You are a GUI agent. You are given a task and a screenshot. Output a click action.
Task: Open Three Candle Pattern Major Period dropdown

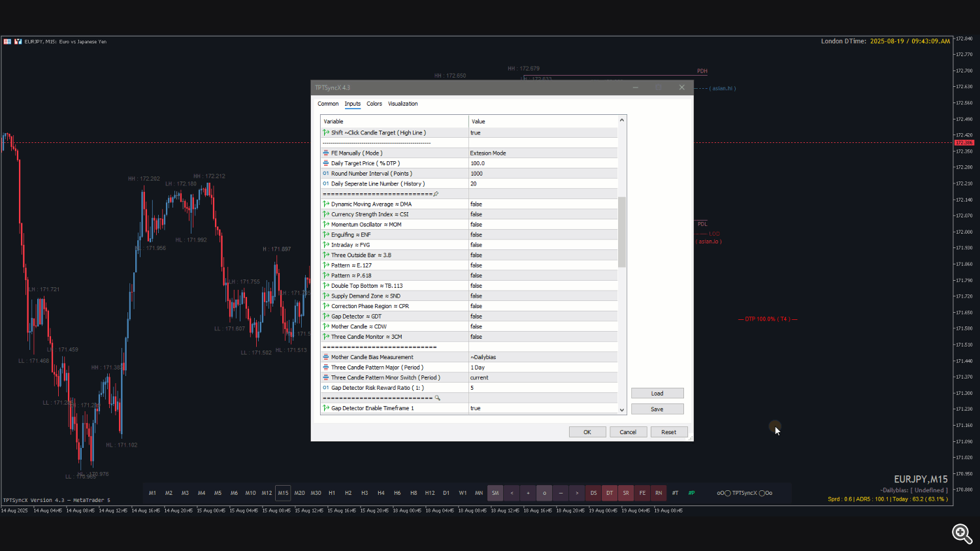click(542, 368)
